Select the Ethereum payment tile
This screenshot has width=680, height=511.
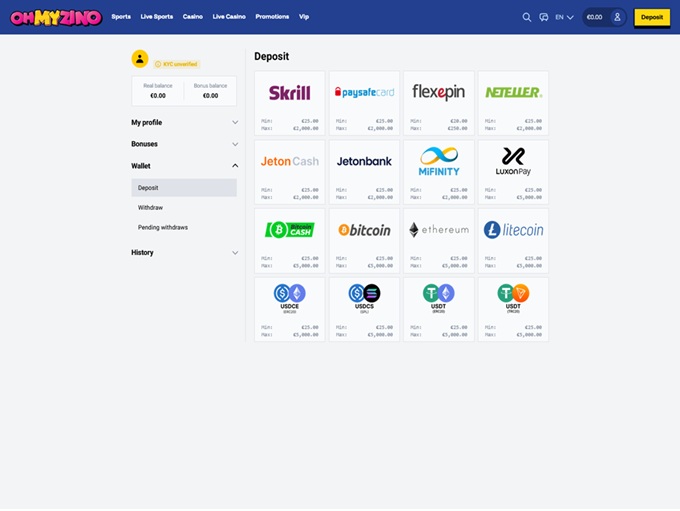click(438, 239)
